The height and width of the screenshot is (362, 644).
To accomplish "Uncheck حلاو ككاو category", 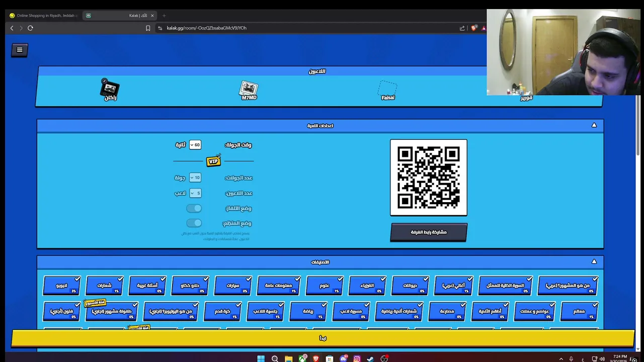I will pos(190,285).
